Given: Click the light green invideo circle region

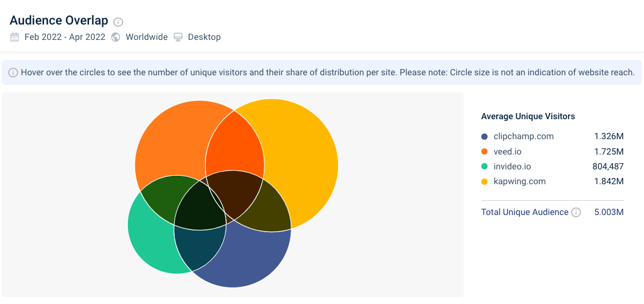Looking at the screenshot, I should (150, 242).
